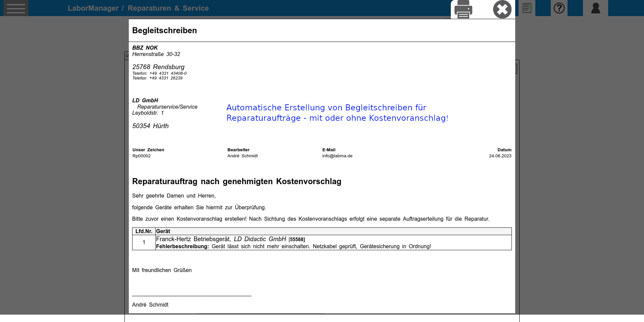Open the hamburger main menu
This screenshot has width=644, height=322.
tap(16, 8)
